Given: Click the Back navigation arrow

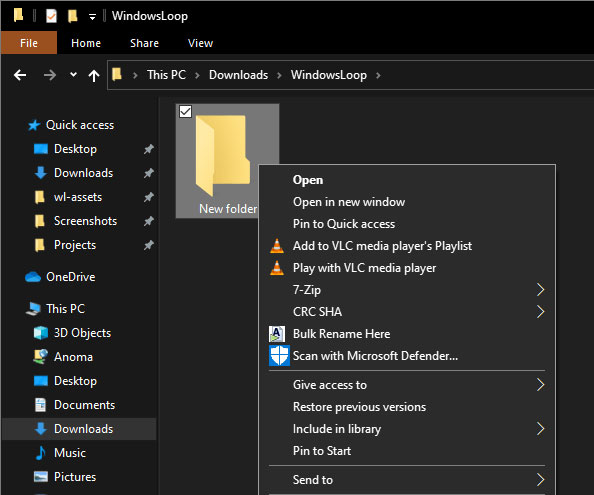Looking at the screenshot, I should (20, 75).
